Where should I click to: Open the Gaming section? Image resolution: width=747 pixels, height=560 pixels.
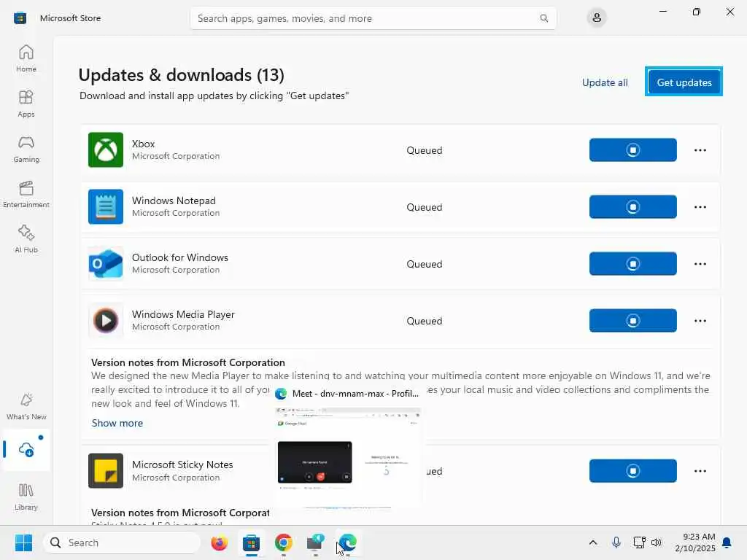[x=26, y=149]
